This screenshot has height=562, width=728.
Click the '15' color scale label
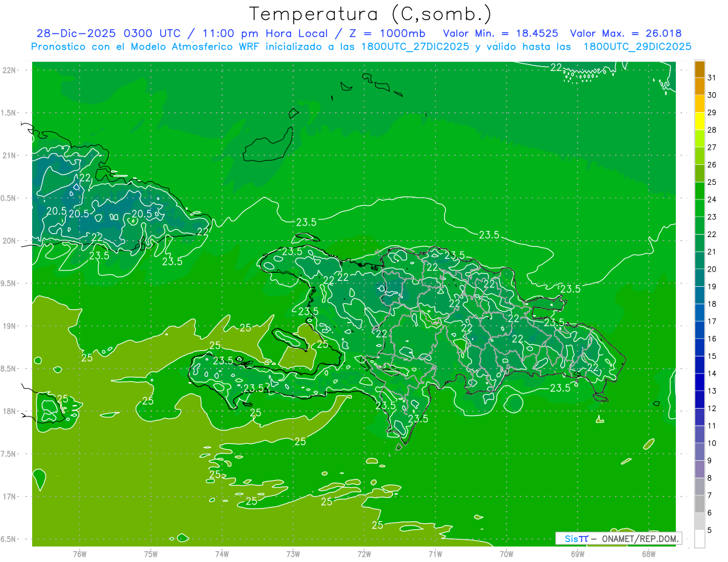pos(712,356)
